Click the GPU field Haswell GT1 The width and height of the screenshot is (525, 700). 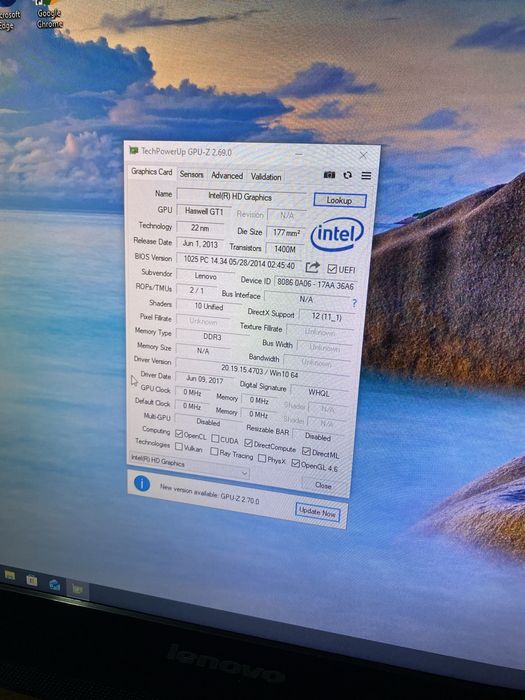(204, 211)
